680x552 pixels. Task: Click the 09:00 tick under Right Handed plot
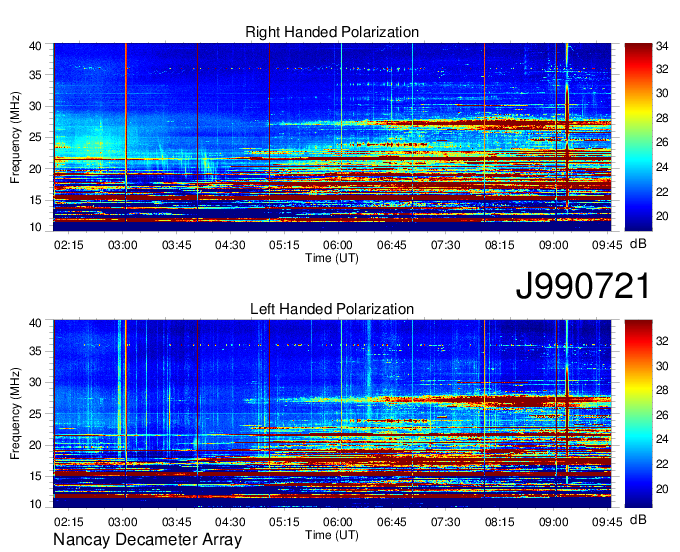[x=553, y=245]
